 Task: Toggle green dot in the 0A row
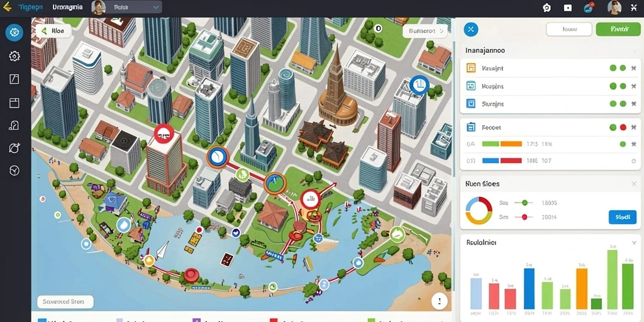[623, 144]
